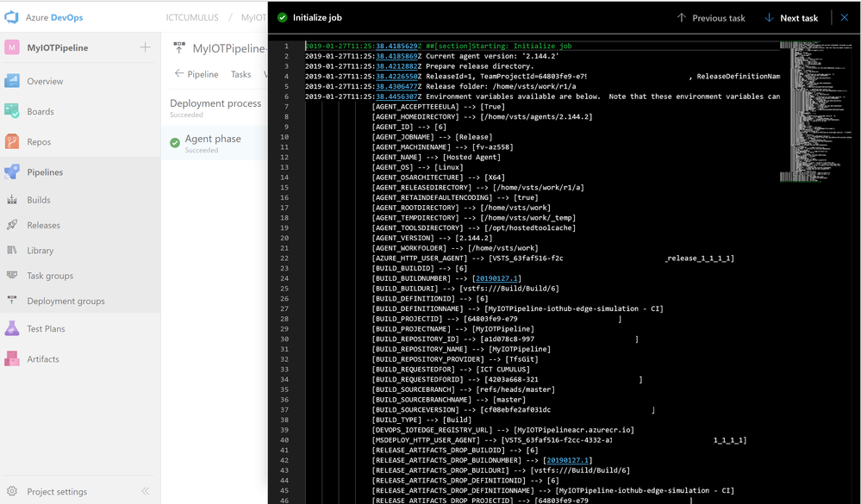Open Deployment groups under Pipelines
The width and height of the screenshot is (861, 504).
click(66, 301)
